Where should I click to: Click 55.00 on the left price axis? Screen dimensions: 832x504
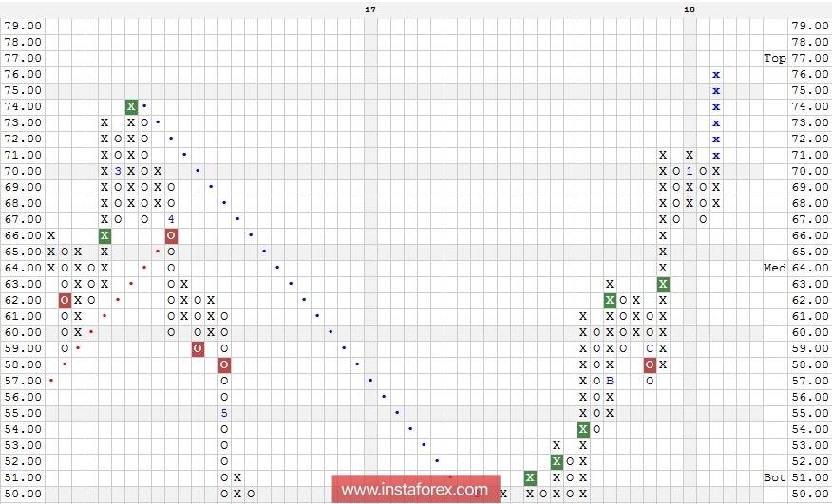(x=23, y=413)
